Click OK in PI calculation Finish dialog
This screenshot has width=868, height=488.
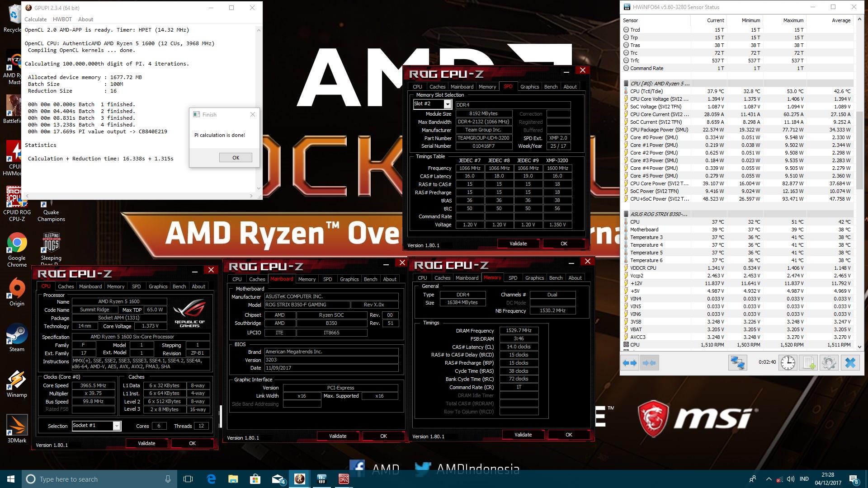tap(236, 158)
